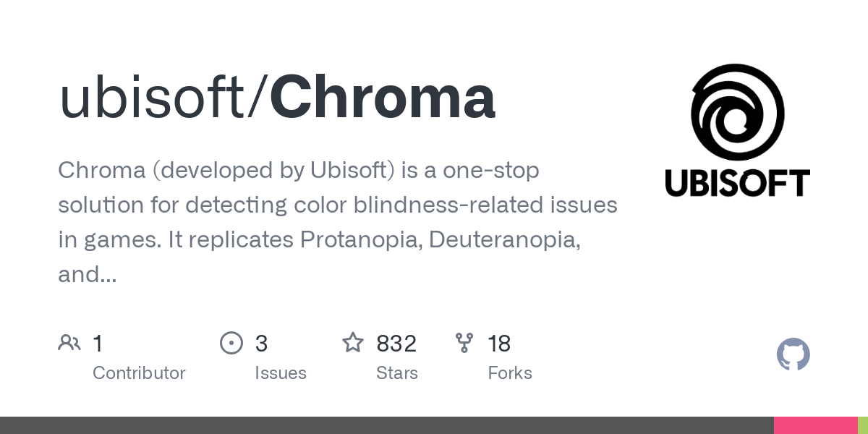Select the "Stars" label
Image resolution: width=868 pixels, height=434 pixels.
(397, 373)
